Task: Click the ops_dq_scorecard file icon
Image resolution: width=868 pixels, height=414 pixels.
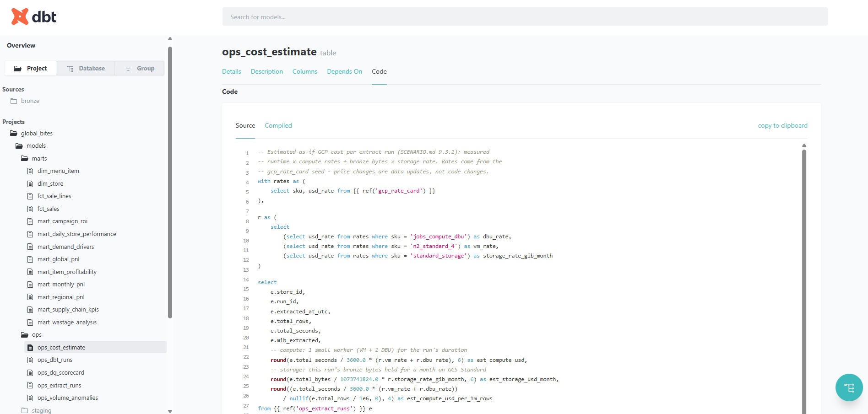Action: pos(30,373)
